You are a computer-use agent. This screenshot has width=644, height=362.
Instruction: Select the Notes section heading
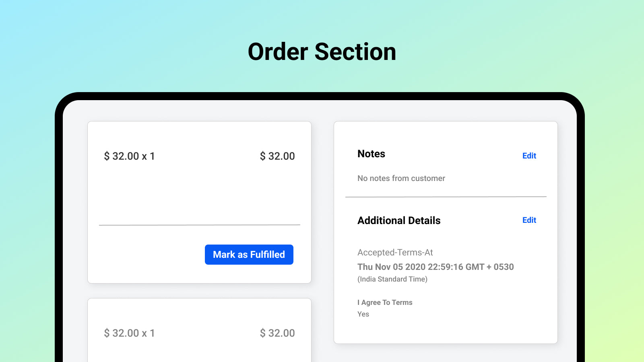point(371,154)
